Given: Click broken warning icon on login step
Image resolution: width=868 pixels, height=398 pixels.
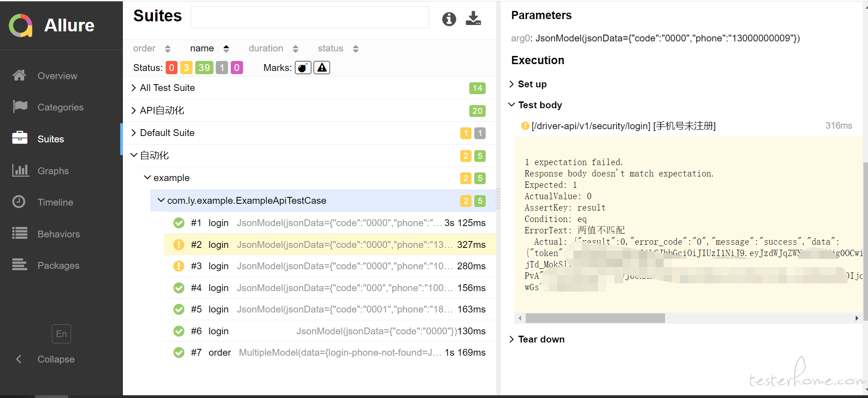Looking at the screenshot, I should point(525,126).
